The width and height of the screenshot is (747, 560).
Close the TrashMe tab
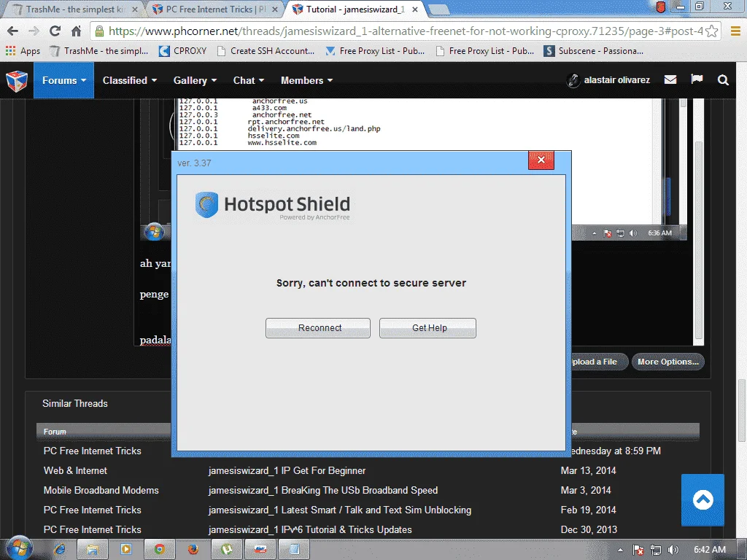click(x=135, y=9)
